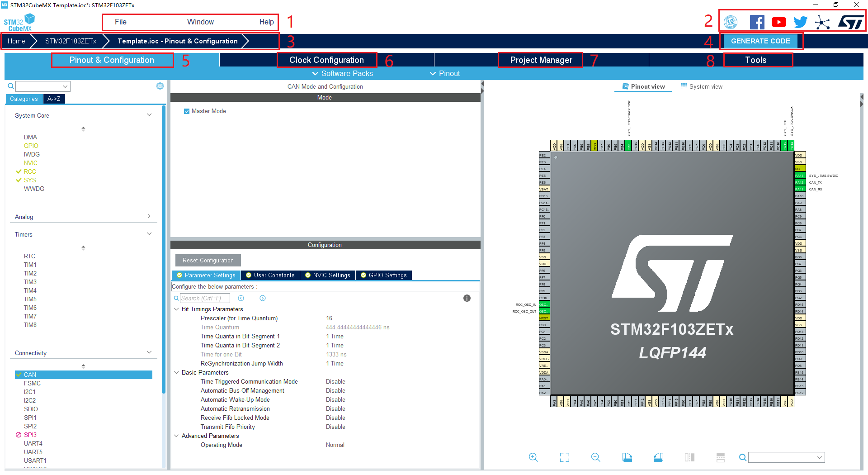
Task: Click Reset Configuration button
Action: coord(208,260)
